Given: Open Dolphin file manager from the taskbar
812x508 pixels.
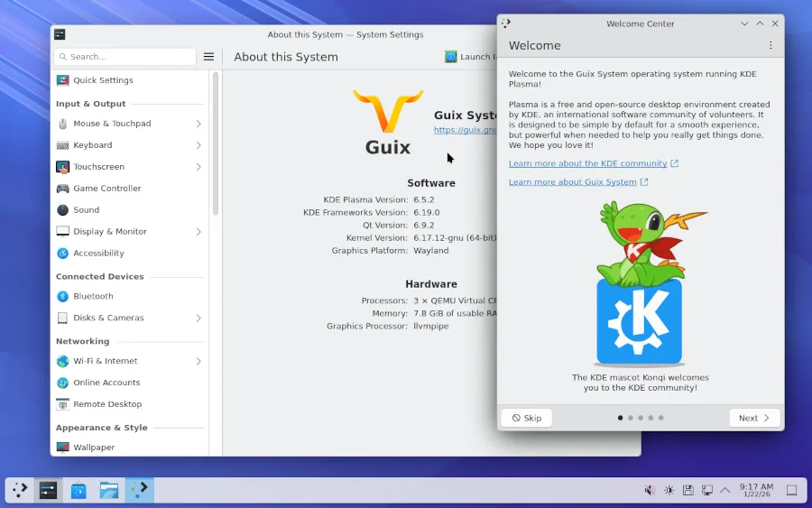Looking at the screenshot, I should [x=109, y=491].
